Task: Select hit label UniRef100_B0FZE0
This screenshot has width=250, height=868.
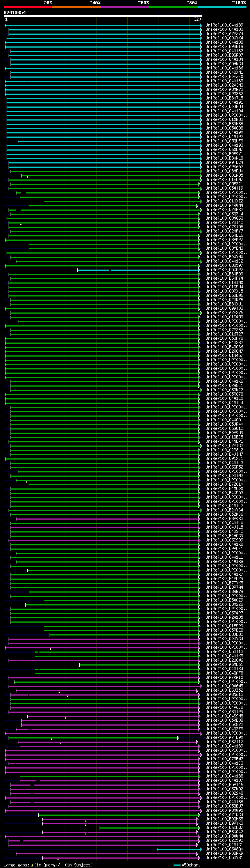Action: [x=224, y=77]
